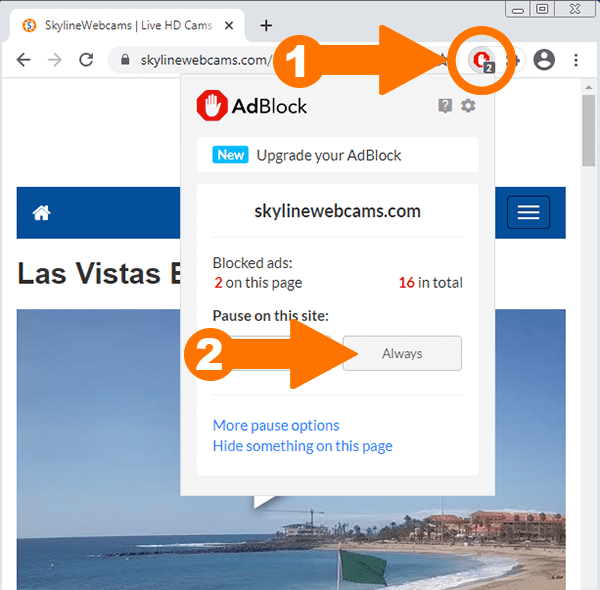
Task: Open the Chrome profile avatar
Action: click(544, 60)
